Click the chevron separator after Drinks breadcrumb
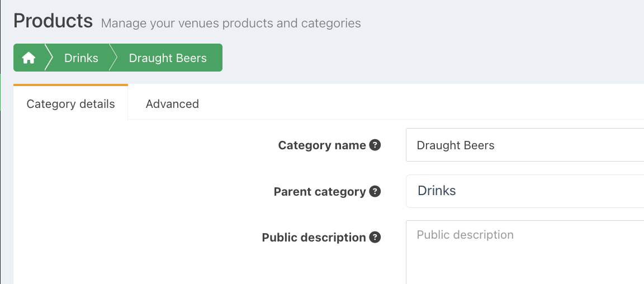 tap(113, 58)
